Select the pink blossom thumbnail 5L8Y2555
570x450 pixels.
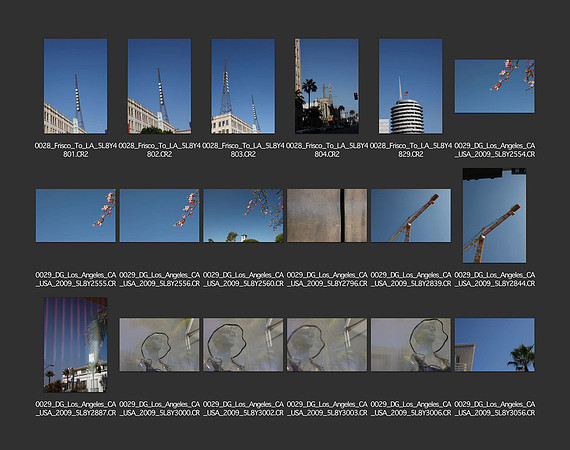click(x=76, y=215)
